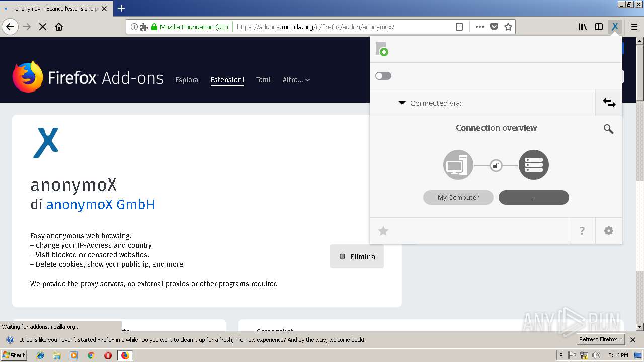
Task: Open the Library bookmarks icon
Action: click(583, 27)
